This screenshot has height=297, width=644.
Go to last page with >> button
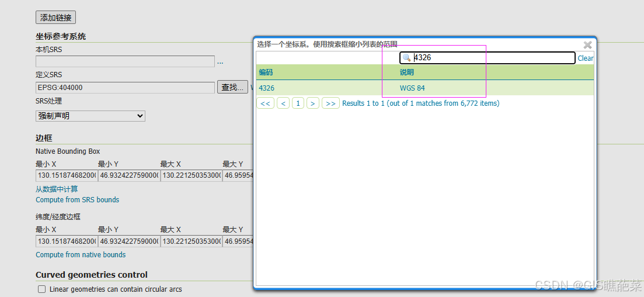click(x=330, y=103)
